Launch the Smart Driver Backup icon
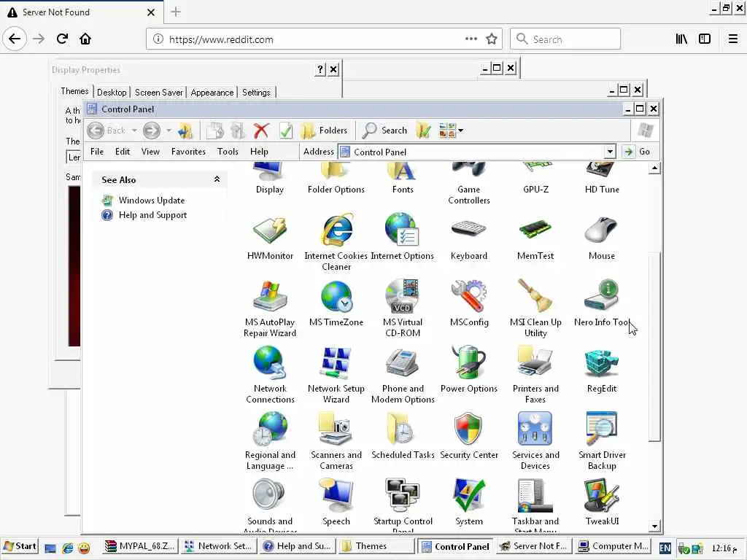 point(601,441)
